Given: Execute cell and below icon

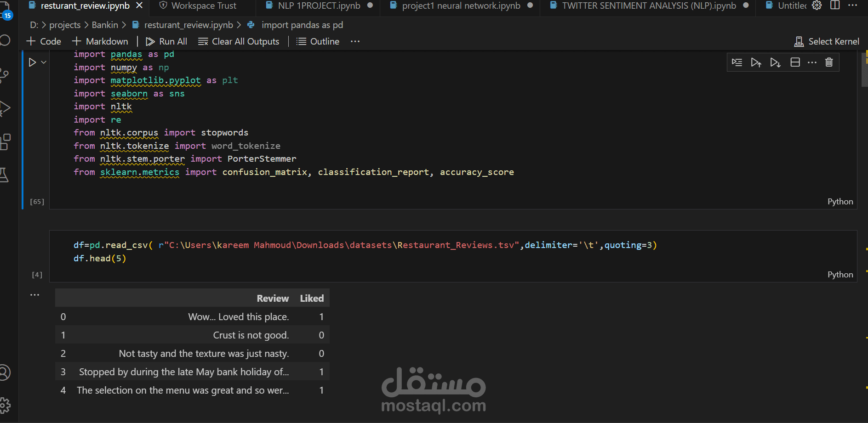Looking at the screenshot, I should click(776, 62).
